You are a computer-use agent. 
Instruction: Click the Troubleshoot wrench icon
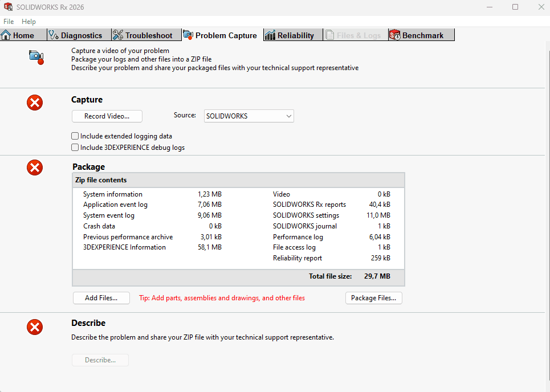coord(118,35)
